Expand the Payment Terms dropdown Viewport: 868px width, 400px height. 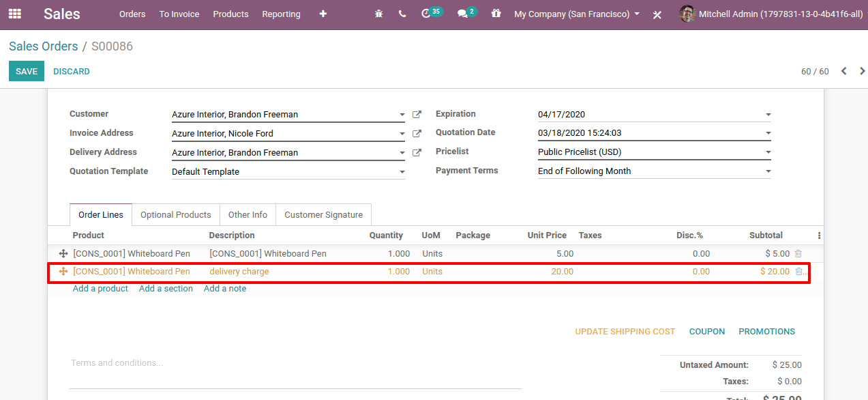[x=768, y=171]
